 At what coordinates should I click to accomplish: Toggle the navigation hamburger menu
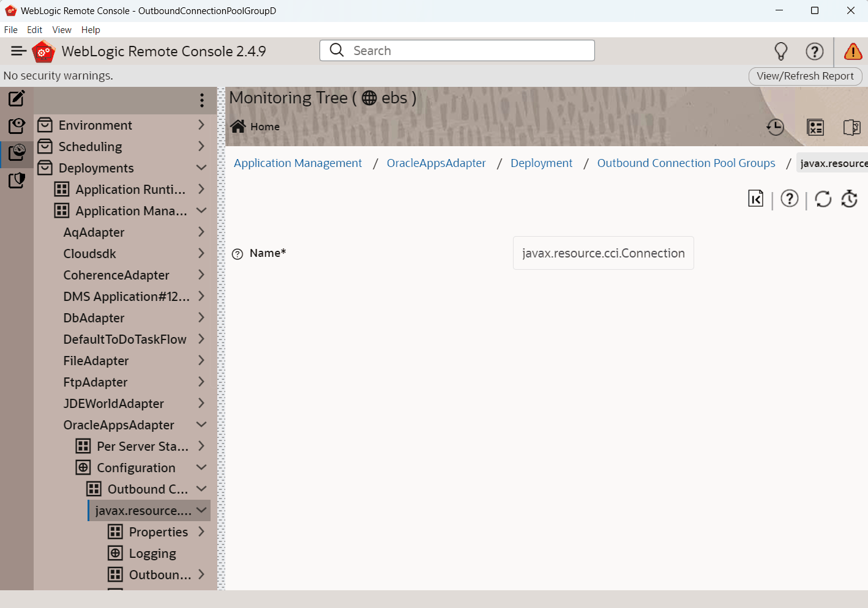(x=18, y=51)
